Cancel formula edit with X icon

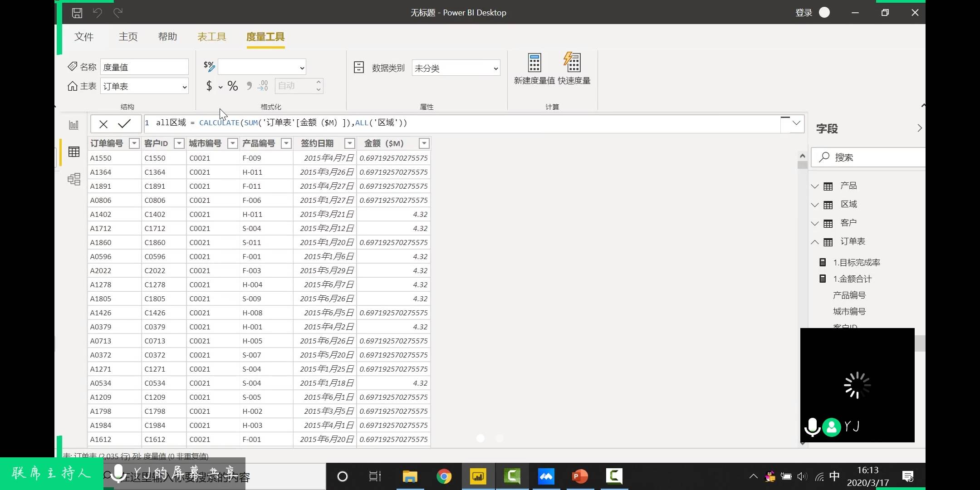click(103, 124)
